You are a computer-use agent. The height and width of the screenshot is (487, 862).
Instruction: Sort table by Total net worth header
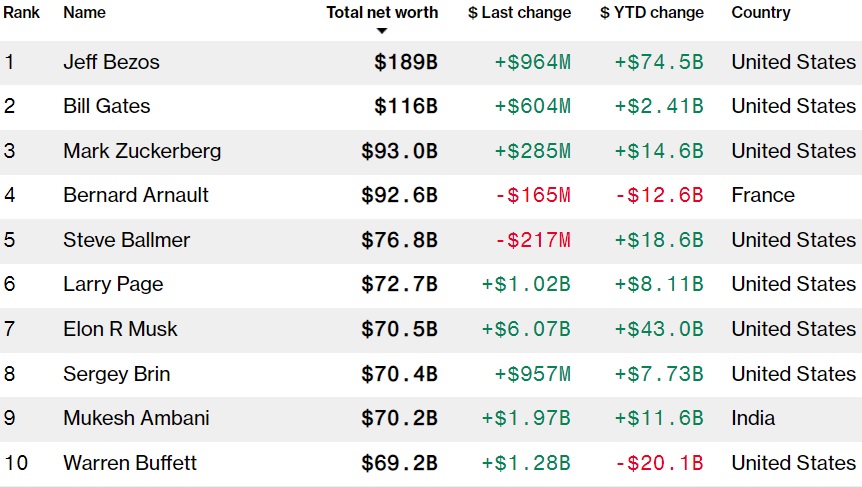click(x=382, y=13)
